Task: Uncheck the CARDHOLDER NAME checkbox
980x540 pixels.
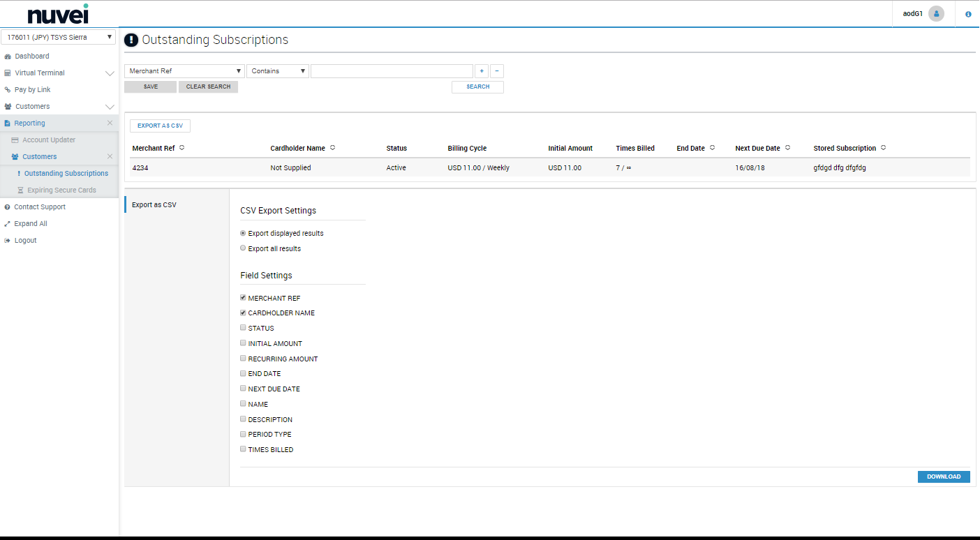Action: (243, 313)
